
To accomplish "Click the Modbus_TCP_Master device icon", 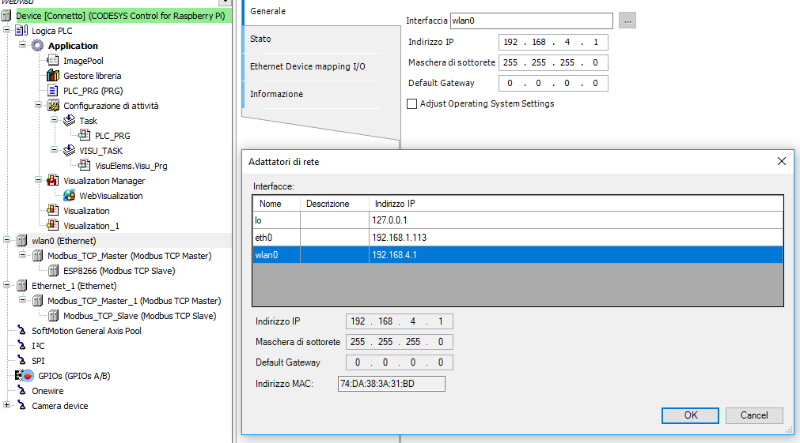I will [x=37, y=256].
